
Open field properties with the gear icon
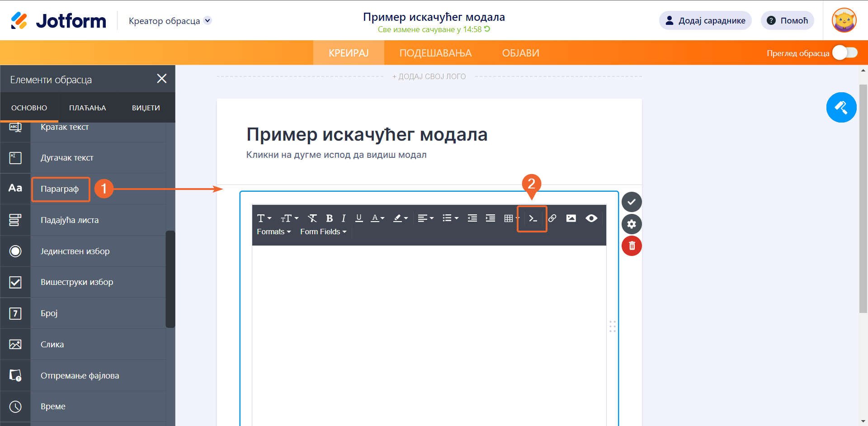tap(632, 224)
